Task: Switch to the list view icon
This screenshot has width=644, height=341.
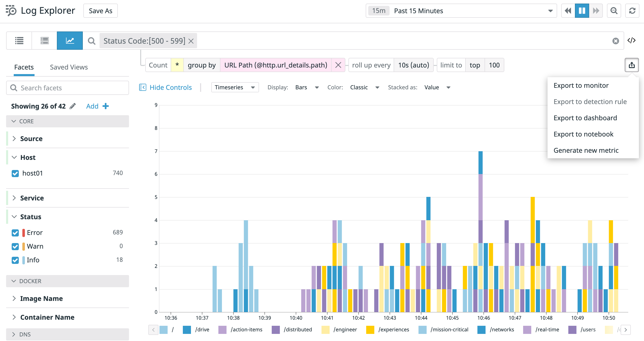Action: click(x=19, y=41)
